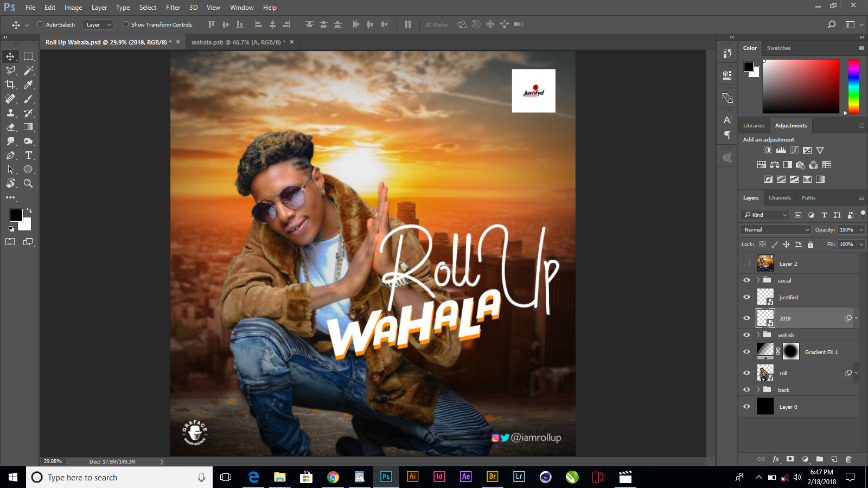Click the foreground color swatch

tap(16, 216)
